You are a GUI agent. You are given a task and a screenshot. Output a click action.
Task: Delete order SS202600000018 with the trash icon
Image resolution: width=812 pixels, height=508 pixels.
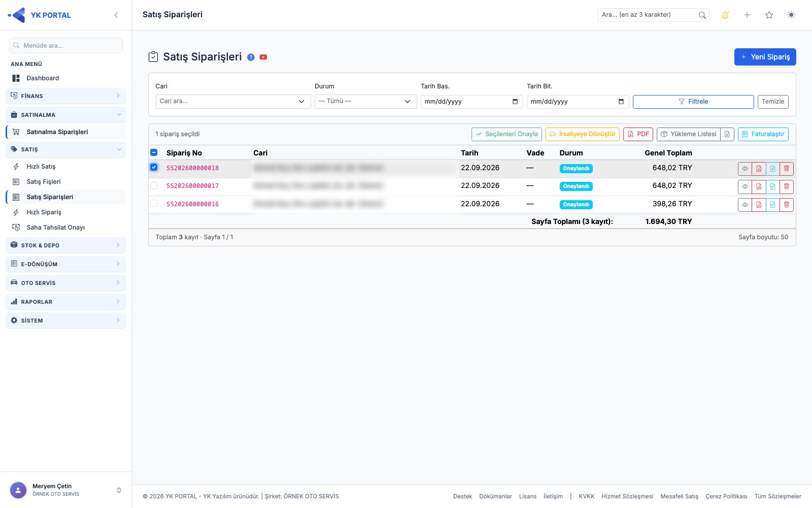pos(787,169)
